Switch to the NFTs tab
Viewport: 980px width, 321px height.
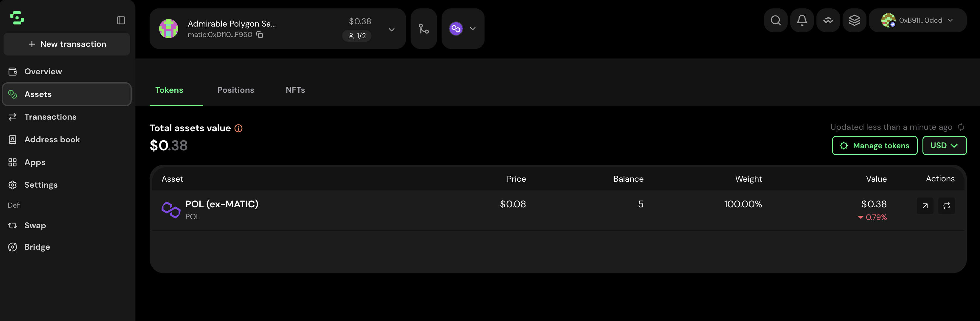coord(295,90)
